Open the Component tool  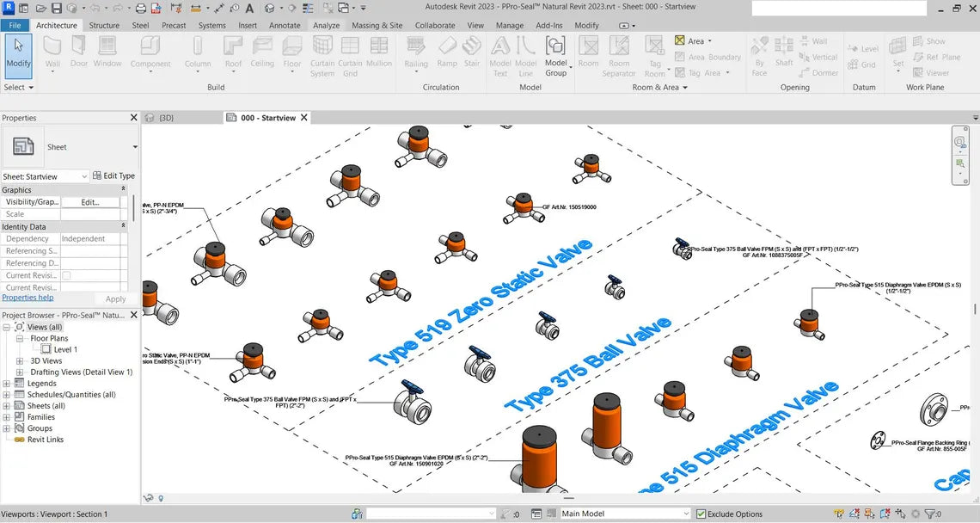pyautogui.click(x=150, y=53)
